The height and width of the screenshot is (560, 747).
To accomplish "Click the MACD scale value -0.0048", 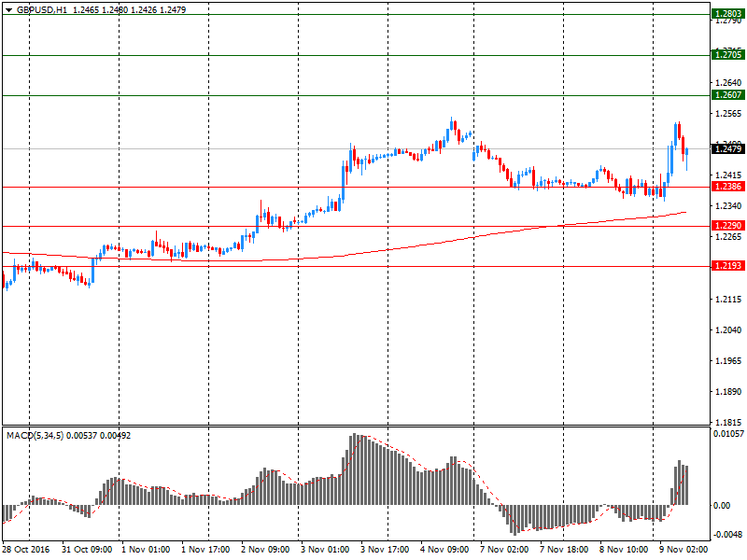I will (x=728, y=534).
